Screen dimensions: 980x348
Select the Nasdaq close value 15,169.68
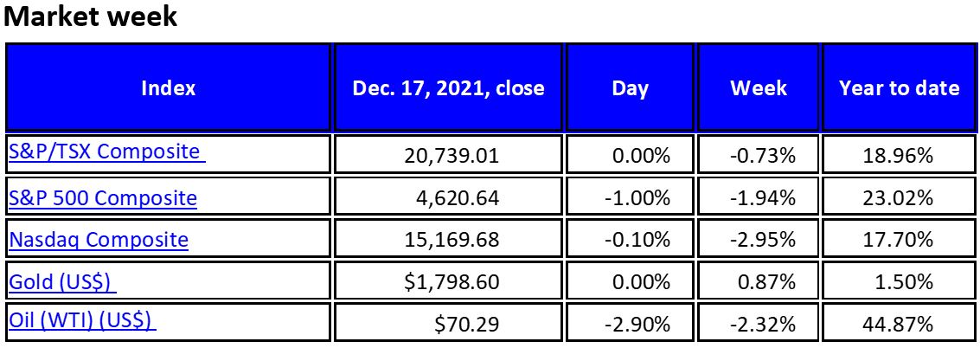click(x=452, y=240)
